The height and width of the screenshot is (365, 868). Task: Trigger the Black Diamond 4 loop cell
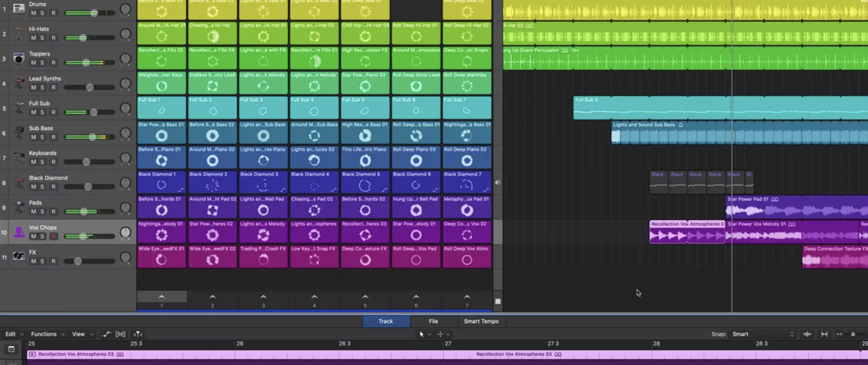[x=314, y=182]
